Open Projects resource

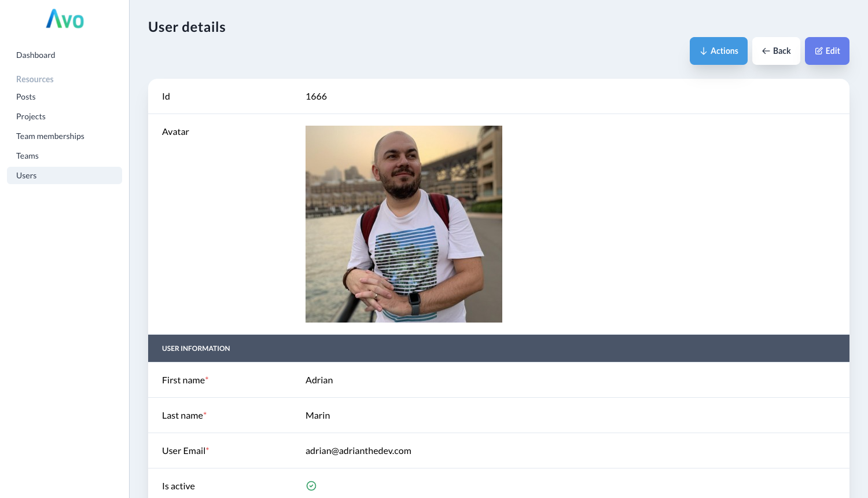[x=31, y=116]
